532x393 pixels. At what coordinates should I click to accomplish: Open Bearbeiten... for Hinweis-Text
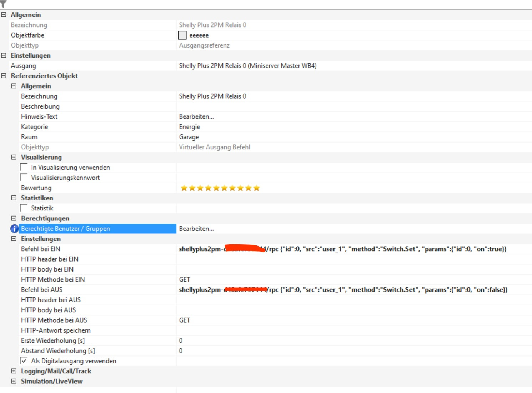[196, 116]
